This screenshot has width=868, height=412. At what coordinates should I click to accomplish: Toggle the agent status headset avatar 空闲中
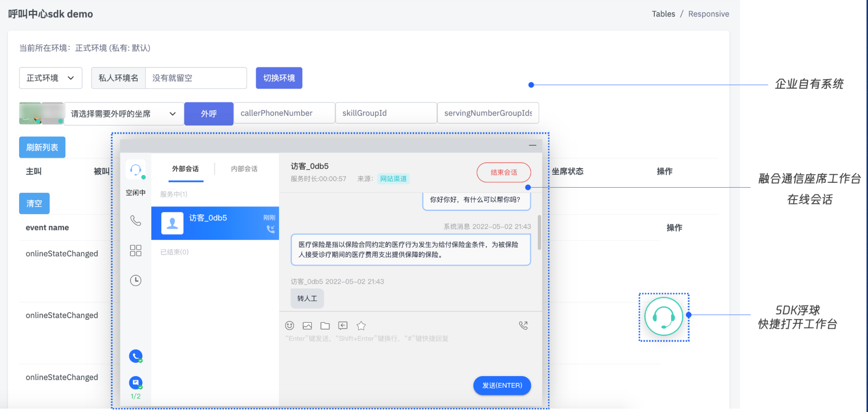(135, 170)
